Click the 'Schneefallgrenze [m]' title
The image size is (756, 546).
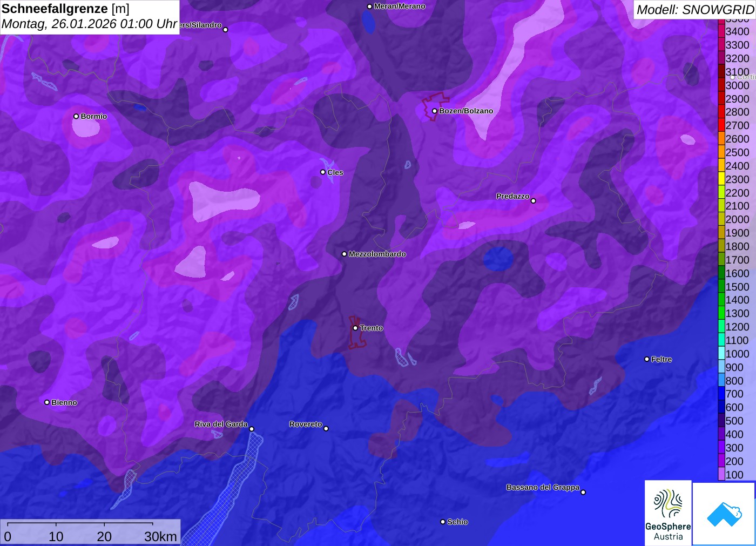click(66, 9)
